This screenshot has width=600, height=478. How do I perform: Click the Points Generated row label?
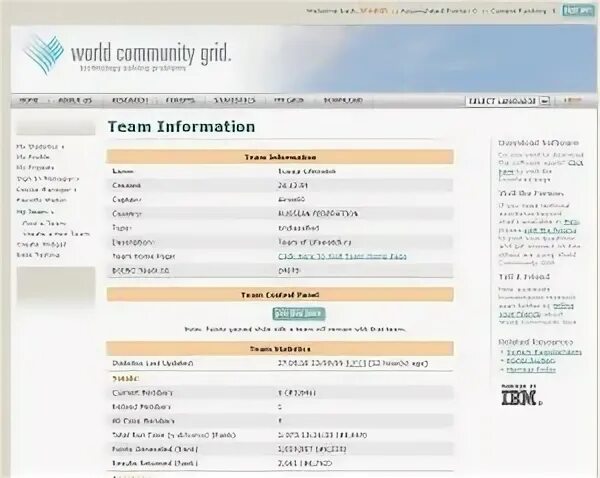(x=155, y=449)
